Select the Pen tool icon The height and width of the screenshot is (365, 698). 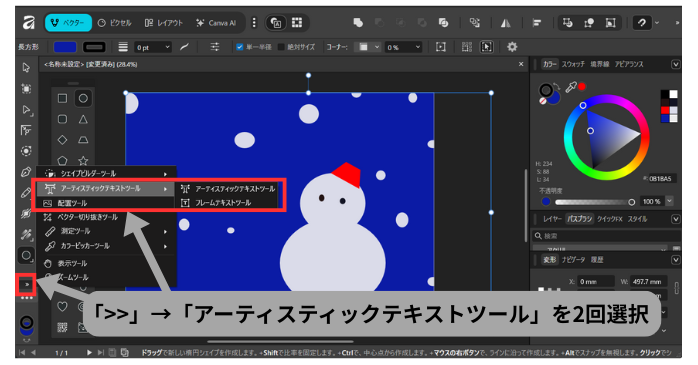coord(26,171)
